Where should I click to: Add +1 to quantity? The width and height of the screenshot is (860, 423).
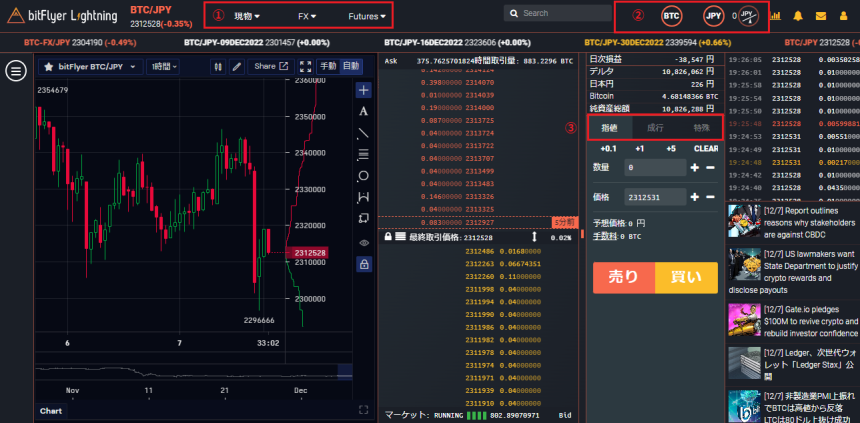point(640,149)
